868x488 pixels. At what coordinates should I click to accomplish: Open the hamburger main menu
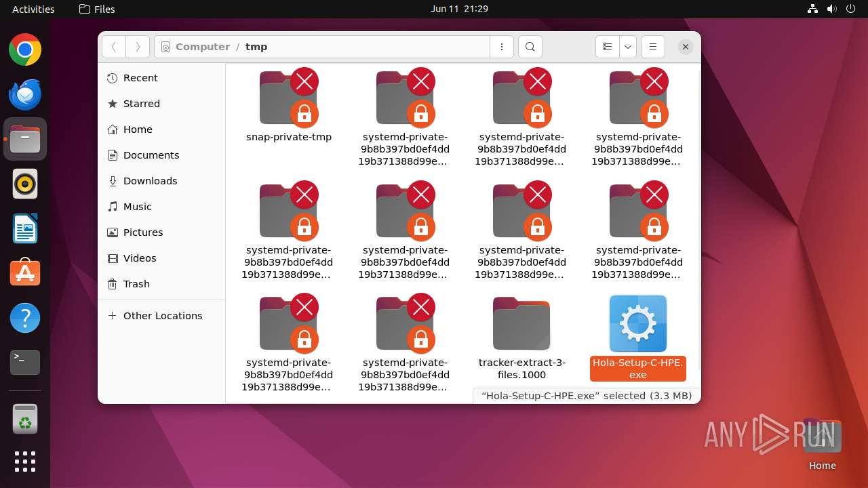click(x=653, y=47)
